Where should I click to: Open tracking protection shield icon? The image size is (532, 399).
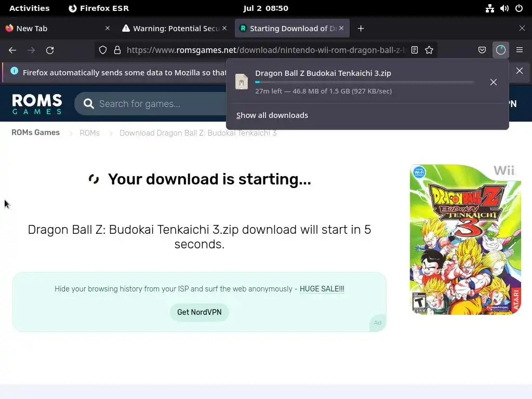(x=103, y=50)
